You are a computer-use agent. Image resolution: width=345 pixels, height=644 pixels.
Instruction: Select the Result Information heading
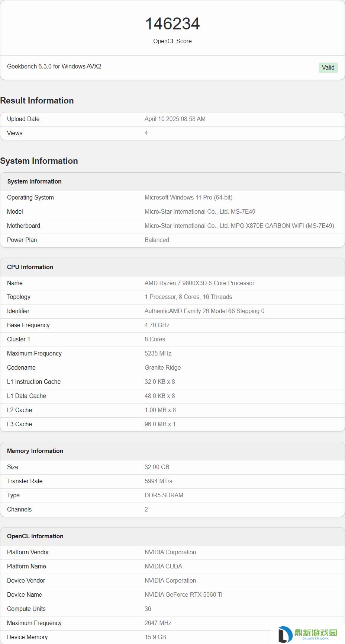click(x=37, y=101)
